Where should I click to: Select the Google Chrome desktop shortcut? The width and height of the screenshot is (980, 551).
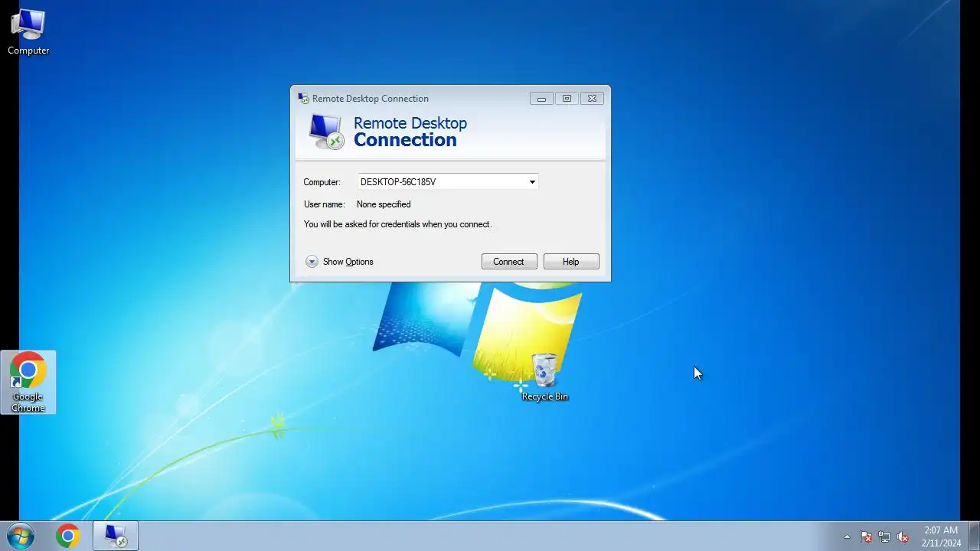point(28,383)
